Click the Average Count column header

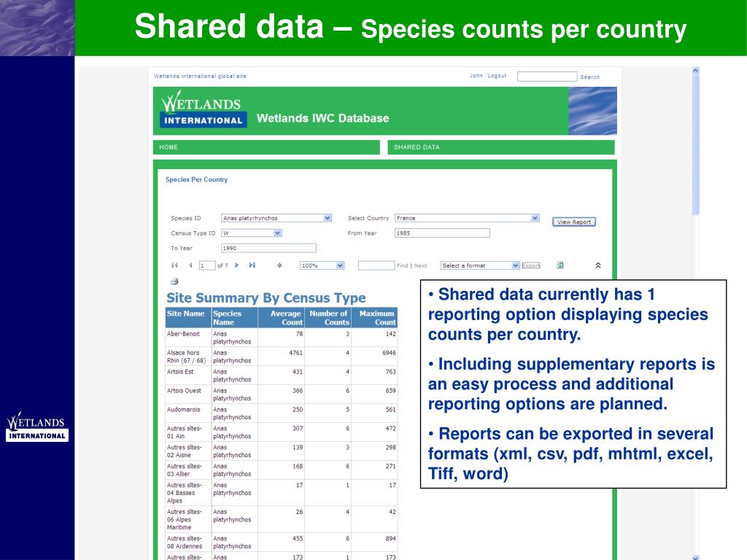point(281,318)
